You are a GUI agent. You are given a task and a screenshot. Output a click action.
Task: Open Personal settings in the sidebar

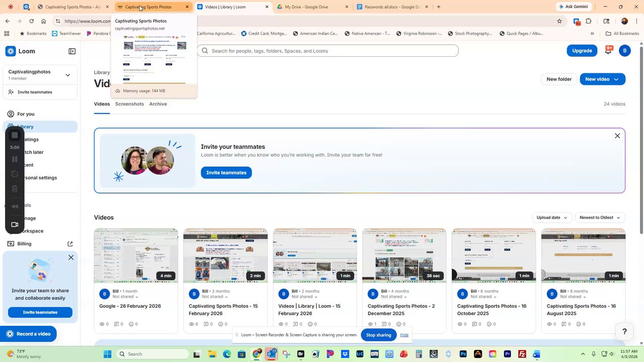[x=40, y=177]
